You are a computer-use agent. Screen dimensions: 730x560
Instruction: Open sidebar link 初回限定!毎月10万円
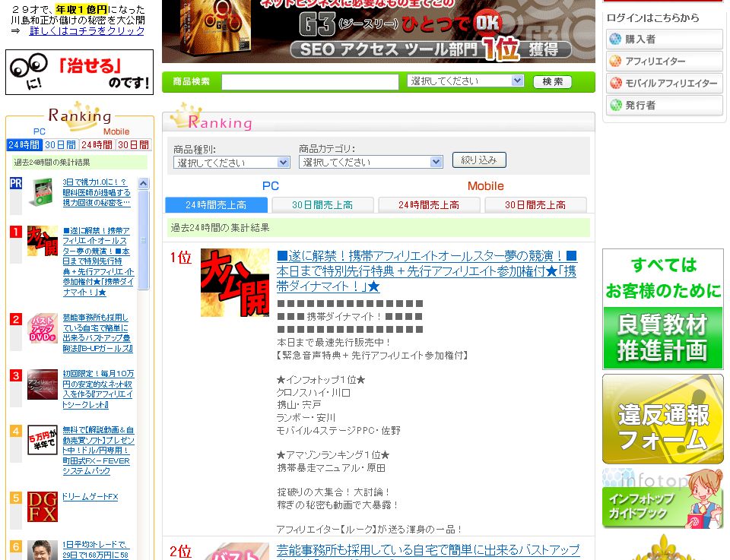click(98, 389)
